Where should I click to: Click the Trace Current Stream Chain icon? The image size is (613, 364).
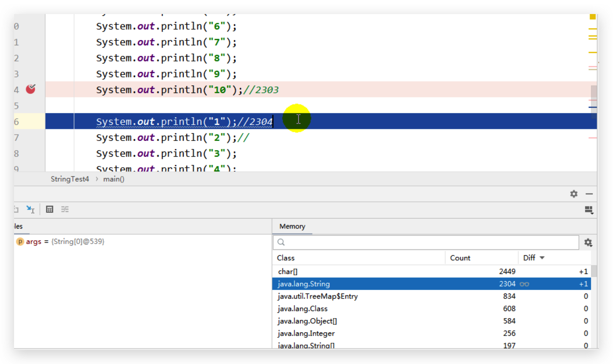click(x=65, y=209)
